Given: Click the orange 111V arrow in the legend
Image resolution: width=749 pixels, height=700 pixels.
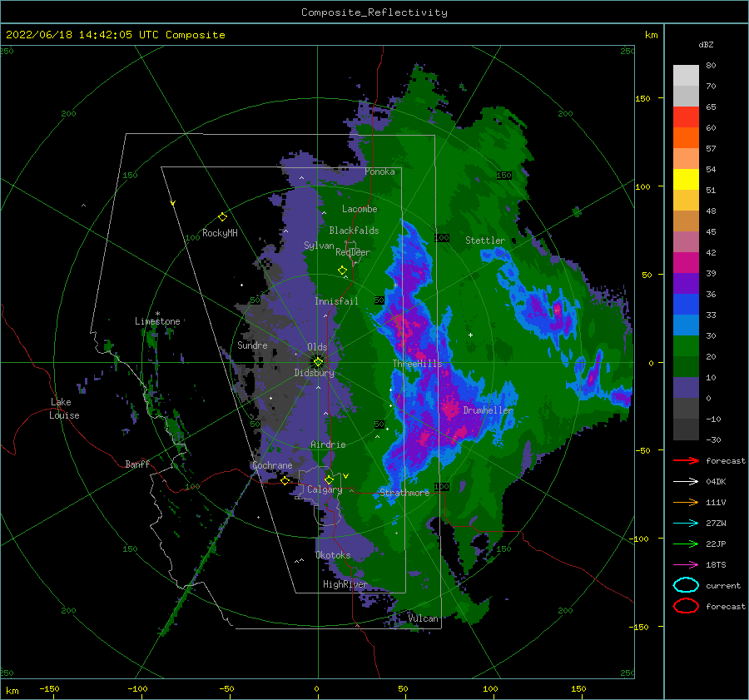Looking at the screenshot, I should click(x=686, y=502).
